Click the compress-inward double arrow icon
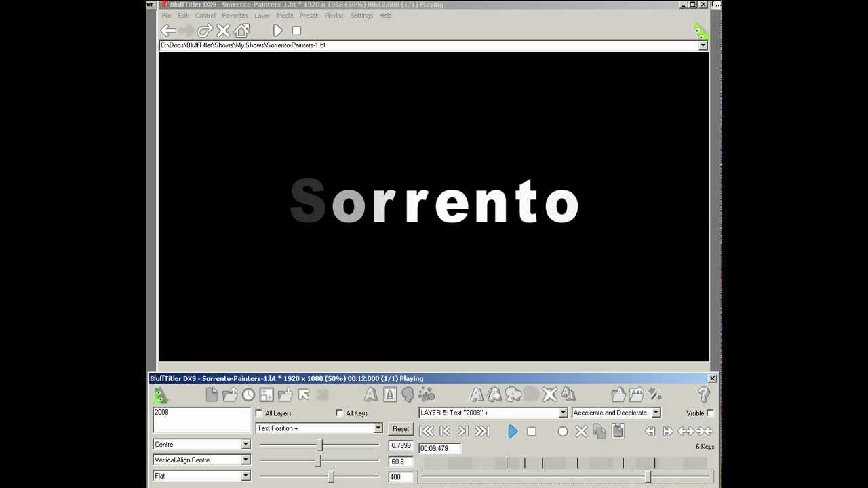The width and height of the screenshot is (868, 488). coord(704,431)
